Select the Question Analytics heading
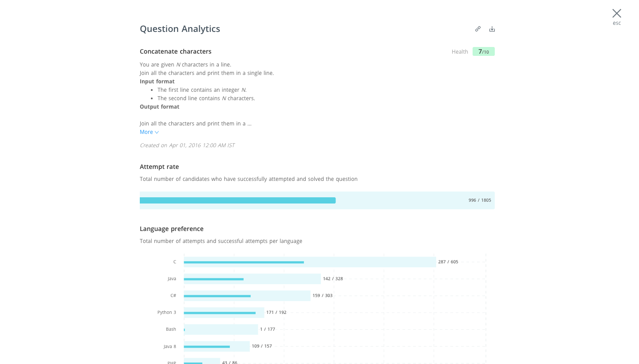This screenshot has height=364, width=639. pos(180,28)
